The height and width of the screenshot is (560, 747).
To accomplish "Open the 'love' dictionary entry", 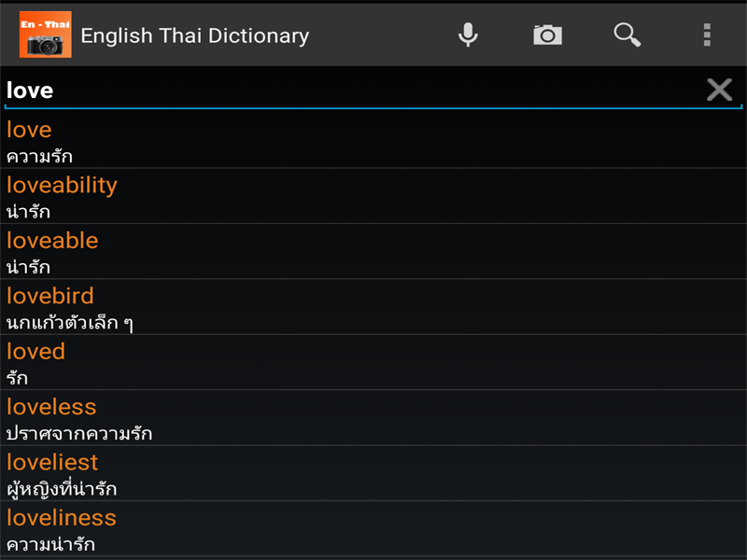I will click(x=29, y=130).
